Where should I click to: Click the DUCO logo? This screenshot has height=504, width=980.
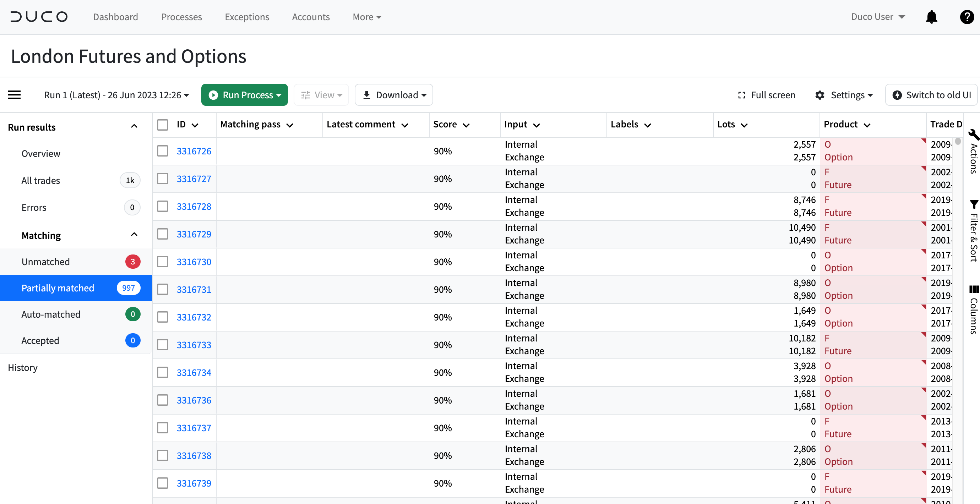(x=38, y=16)
